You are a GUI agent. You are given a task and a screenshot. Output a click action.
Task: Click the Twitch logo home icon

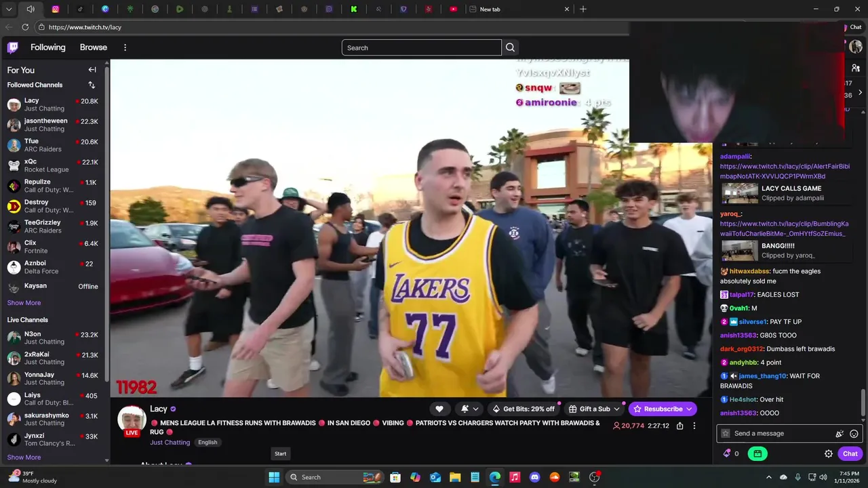click(13, 47)
